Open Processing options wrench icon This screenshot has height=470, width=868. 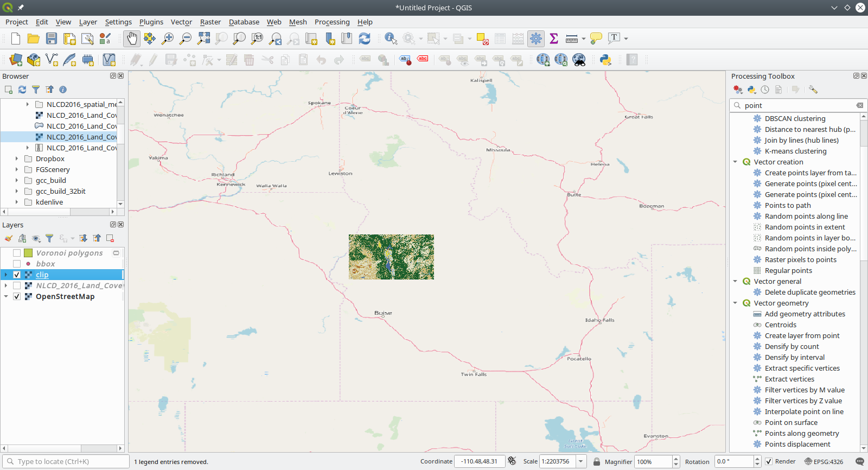(x=813, y=90)
